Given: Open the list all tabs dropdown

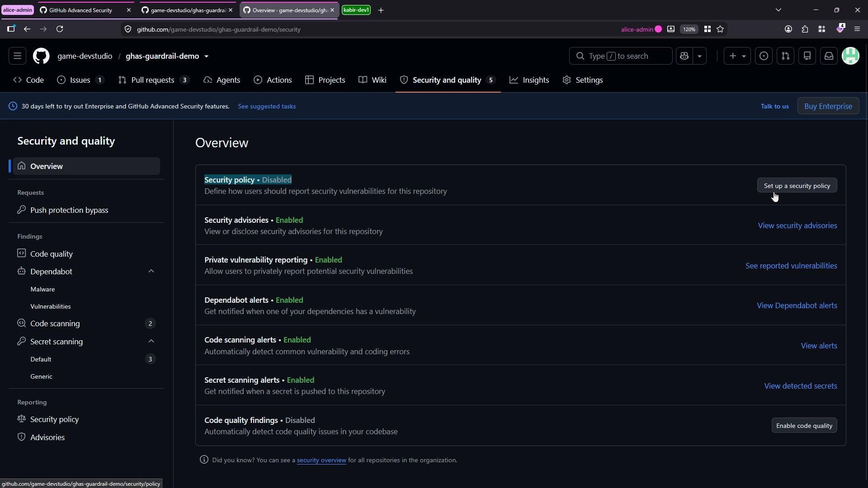Looking at the screenshot, I should pos(778,10).
